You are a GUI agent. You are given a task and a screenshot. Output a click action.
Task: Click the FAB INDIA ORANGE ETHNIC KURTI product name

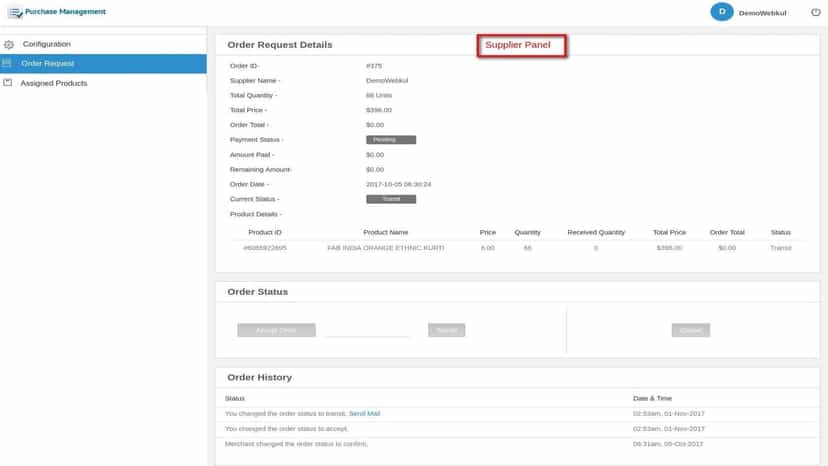pos(385,248)
